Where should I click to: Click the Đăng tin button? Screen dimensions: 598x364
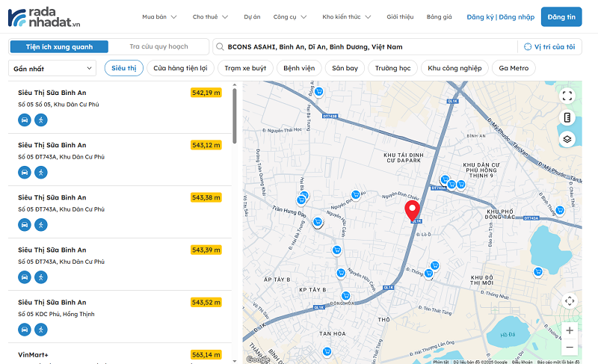point(561,16)
